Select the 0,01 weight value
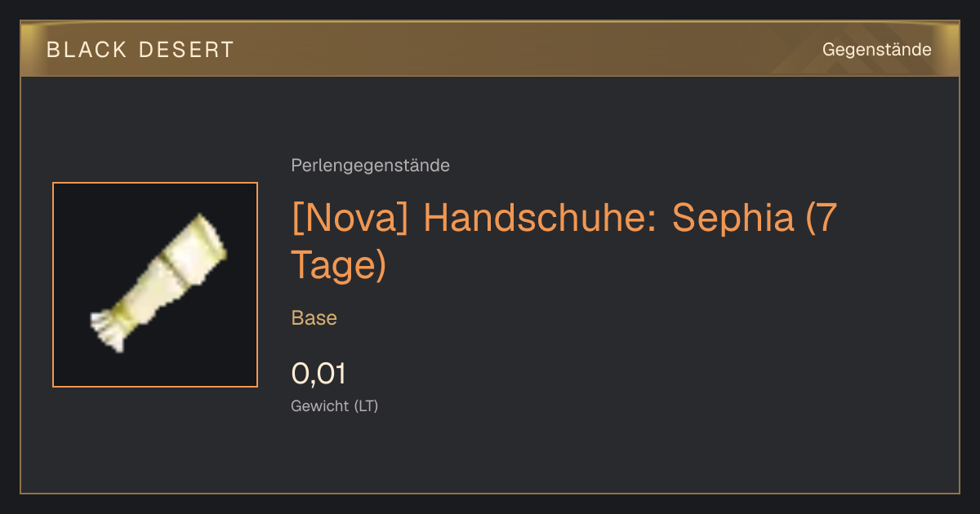Viewport: 980px width, 514px height. (318, 374)
